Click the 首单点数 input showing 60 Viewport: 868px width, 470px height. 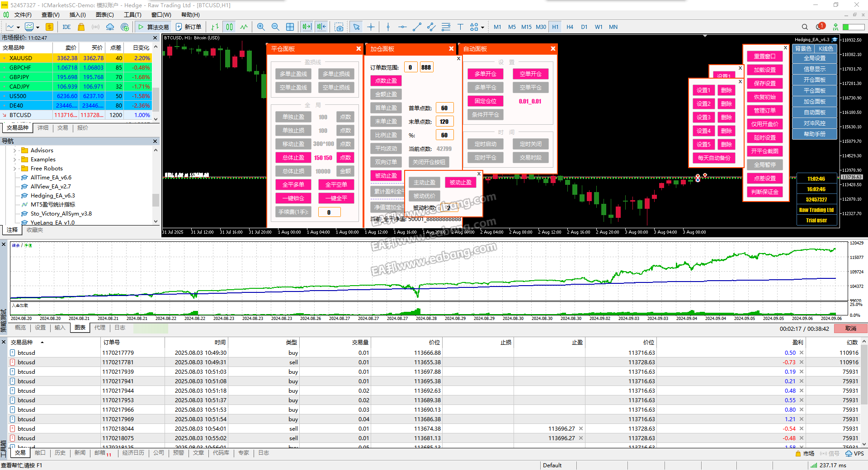click(444, 108)
